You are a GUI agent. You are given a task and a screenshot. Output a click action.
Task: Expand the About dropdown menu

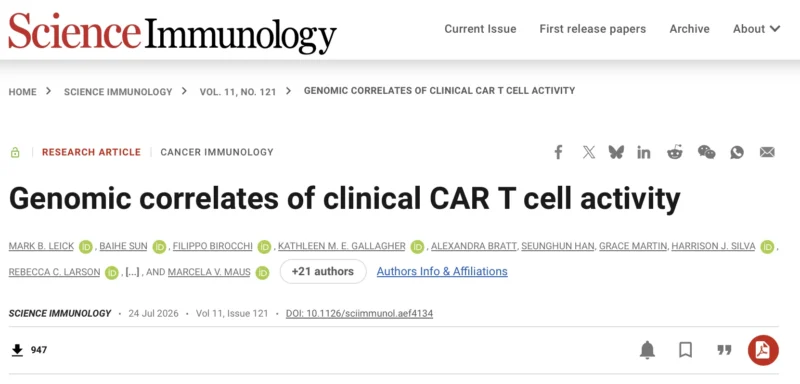click(x=757, y=29)
